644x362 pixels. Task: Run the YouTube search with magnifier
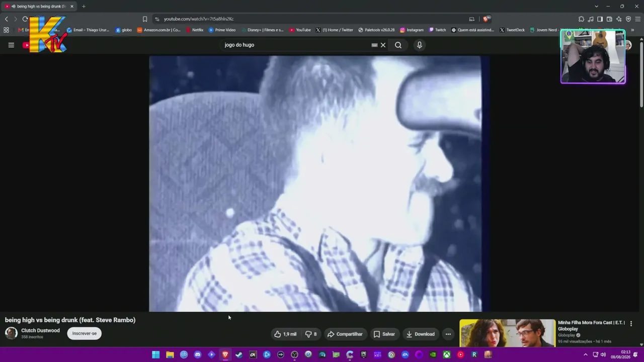(398, 45)
